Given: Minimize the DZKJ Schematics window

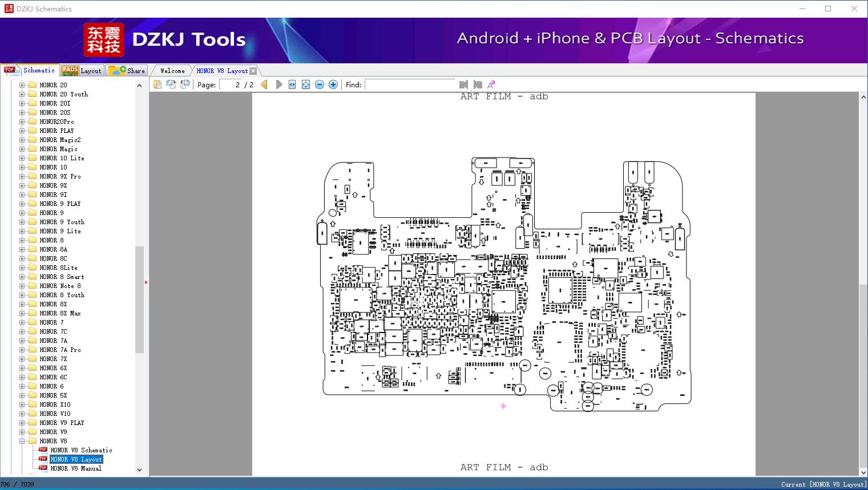Looking at the screenshot, I should pyautogui.click(x=802, y=9).
